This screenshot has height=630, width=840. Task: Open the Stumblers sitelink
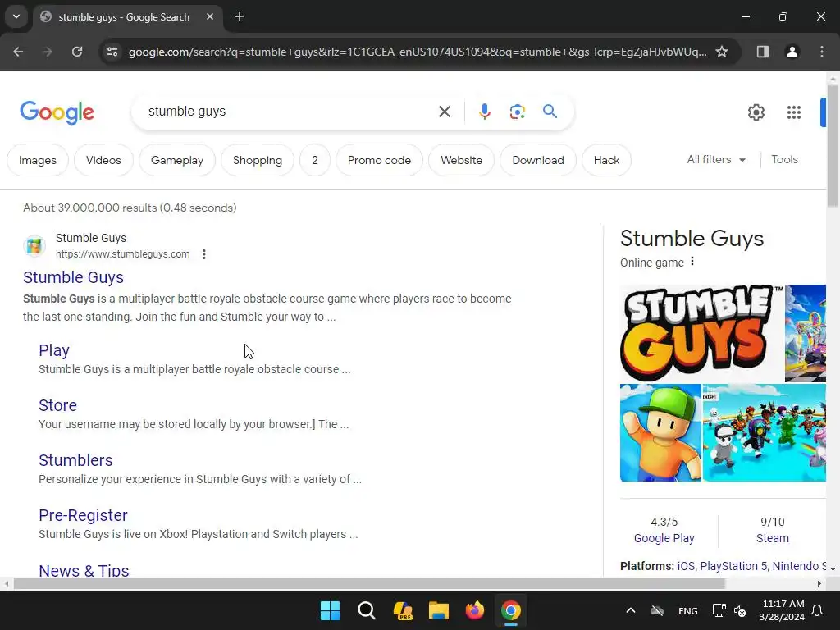(75, 460)
